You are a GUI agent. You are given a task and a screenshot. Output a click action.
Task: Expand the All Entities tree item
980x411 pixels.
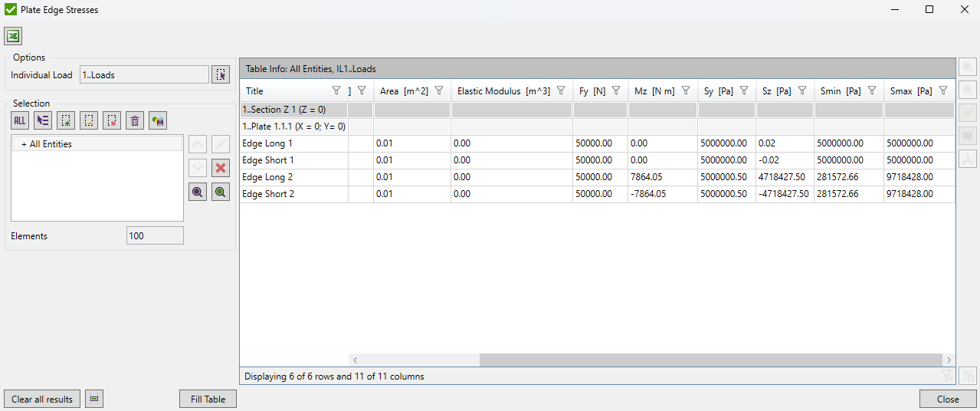pyautogui.click(x=24, y=144)
